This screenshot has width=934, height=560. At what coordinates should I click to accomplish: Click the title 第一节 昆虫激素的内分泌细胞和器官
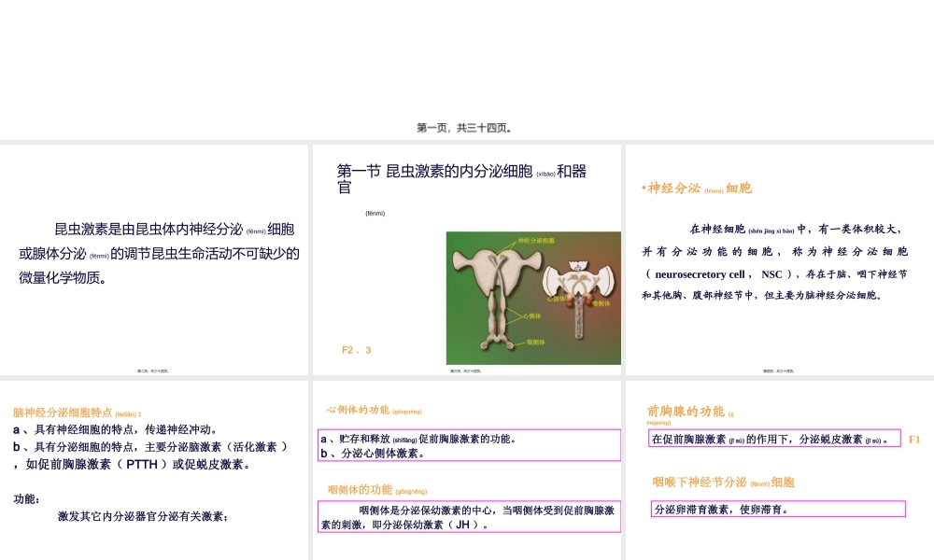click(x=462, y=177)
